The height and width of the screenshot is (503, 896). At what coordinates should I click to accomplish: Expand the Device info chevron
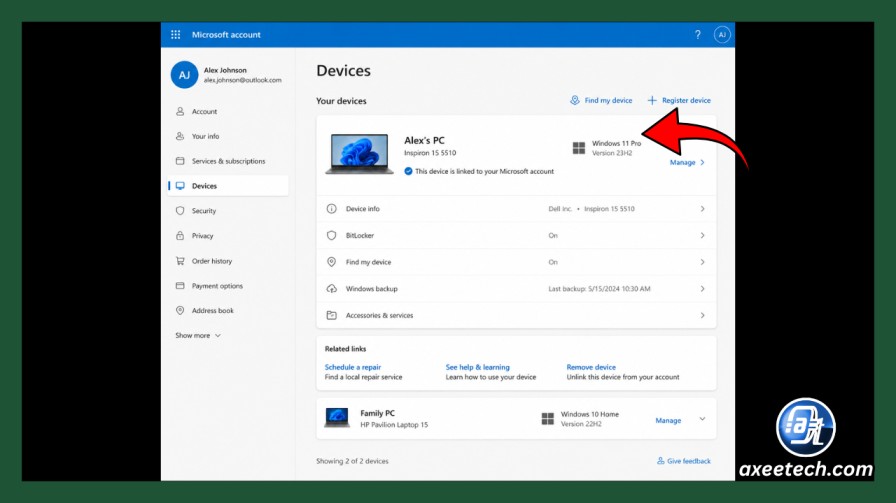point(702,209)
